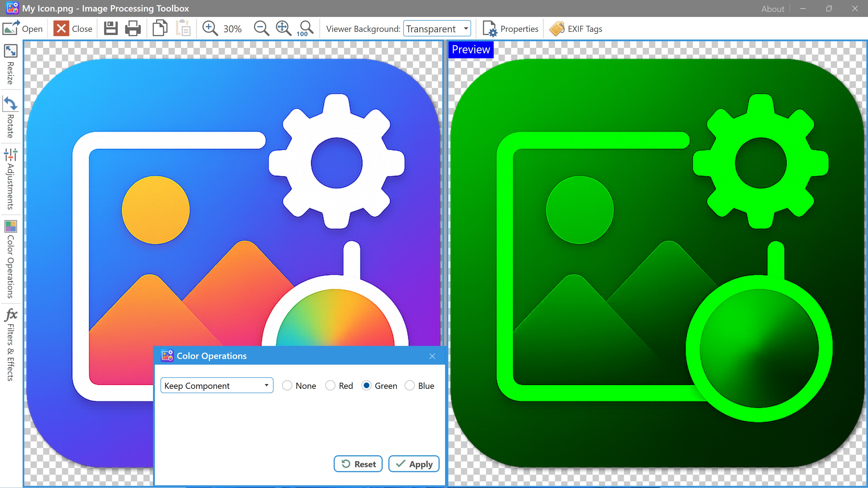Close the Color Operations dialog
The image size is (868, 488).
(432, 356)
